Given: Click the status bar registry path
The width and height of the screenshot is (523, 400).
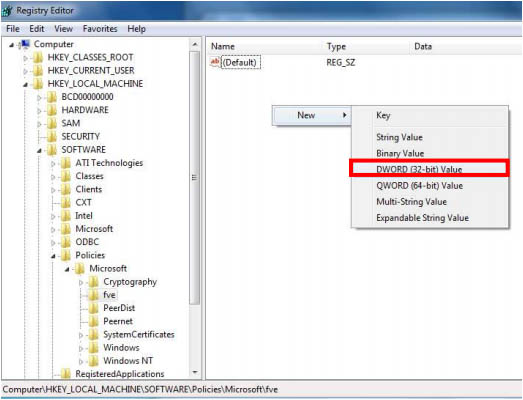Looking at the screenshot, I should tap(140, 389).
